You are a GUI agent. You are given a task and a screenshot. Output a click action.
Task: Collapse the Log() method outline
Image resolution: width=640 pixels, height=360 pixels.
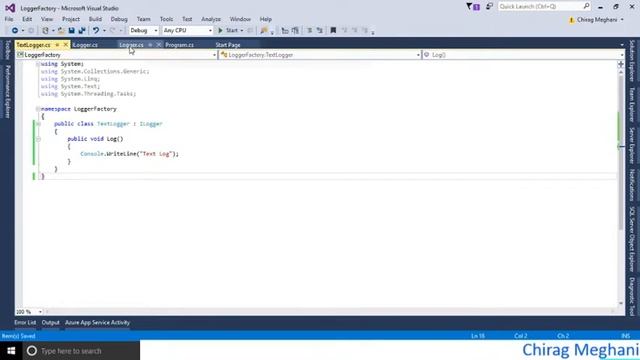[x=38, y=139]
